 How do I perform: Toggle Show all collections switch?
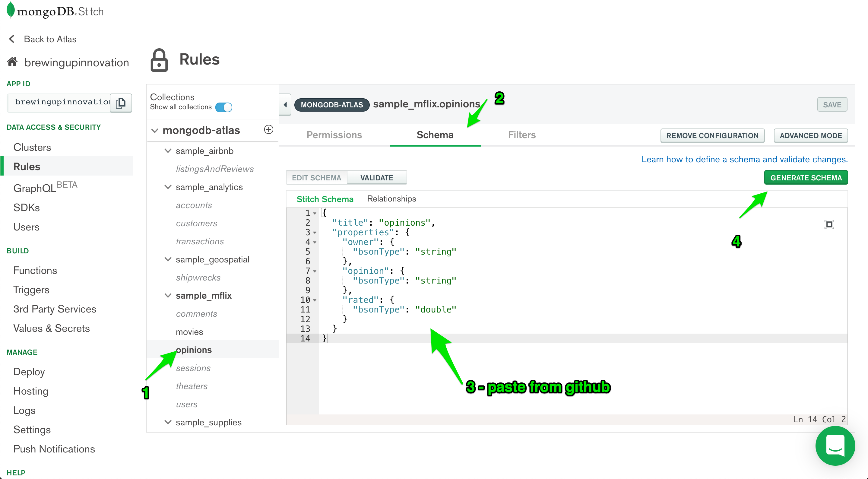click(224, 107)
